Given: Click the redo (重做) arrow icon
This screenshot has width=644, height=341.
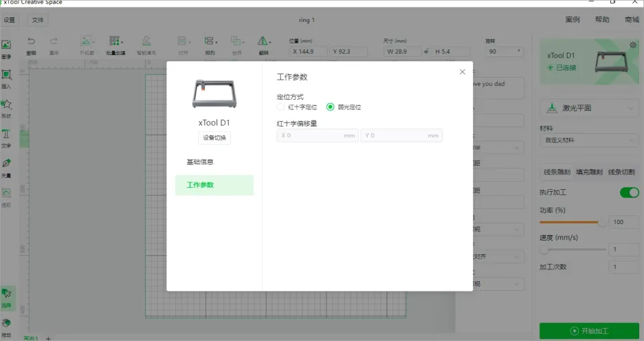Looking at the screenshot, I should [x=54, y=41].
